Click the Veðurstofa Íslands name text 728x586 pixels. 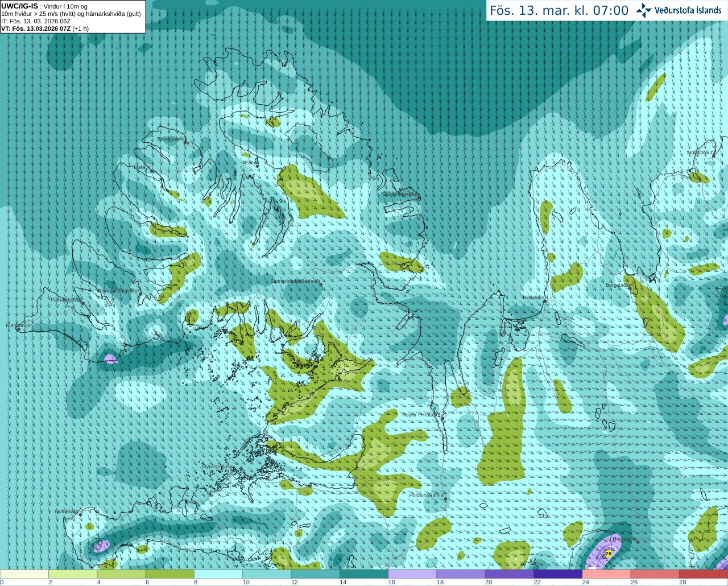(688, 10)
